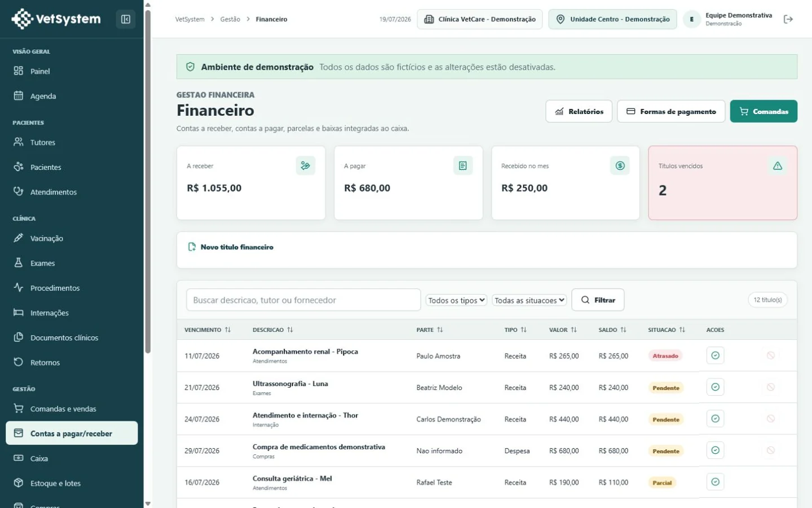Cancel the Compra de medicamentos demonstrativa title
The image size is (812, 508).
coord(770,450)
